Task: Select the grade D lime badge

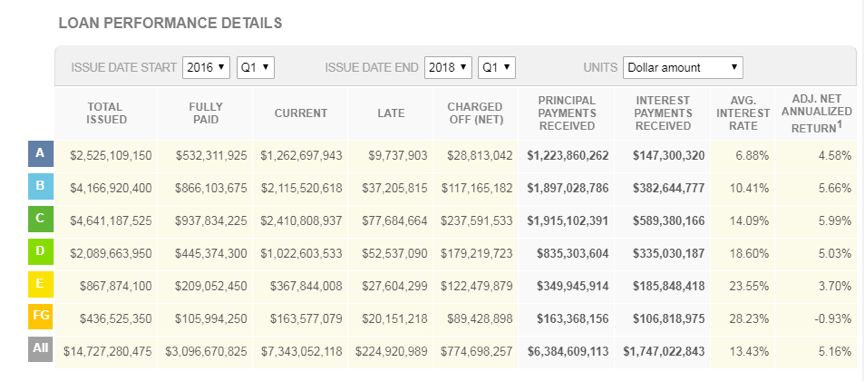Action: pos(40,251)
